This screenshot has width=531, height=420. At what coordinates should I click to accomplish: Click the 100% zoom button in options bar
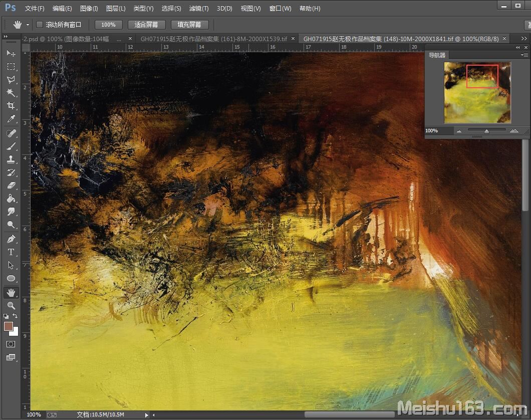(108, 25)
